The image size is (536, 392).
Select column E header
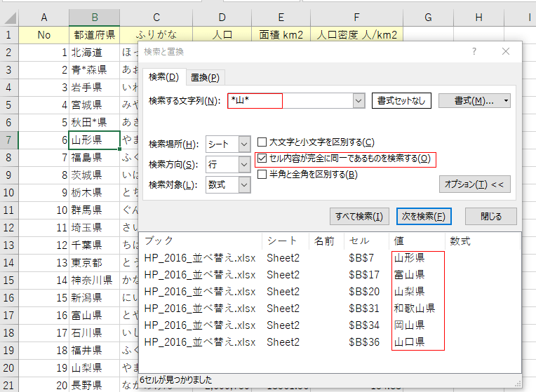click(281, 18)
